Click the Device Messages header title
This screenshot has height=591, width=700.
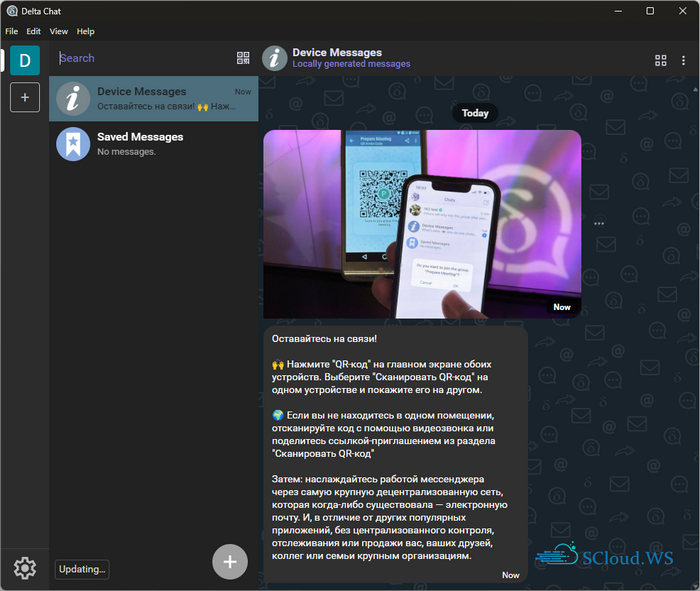[x=337, y=52]
